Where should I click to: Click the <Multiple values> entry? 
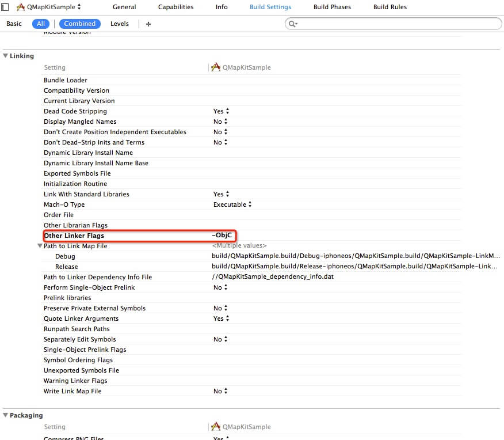[x=239, y=245]
